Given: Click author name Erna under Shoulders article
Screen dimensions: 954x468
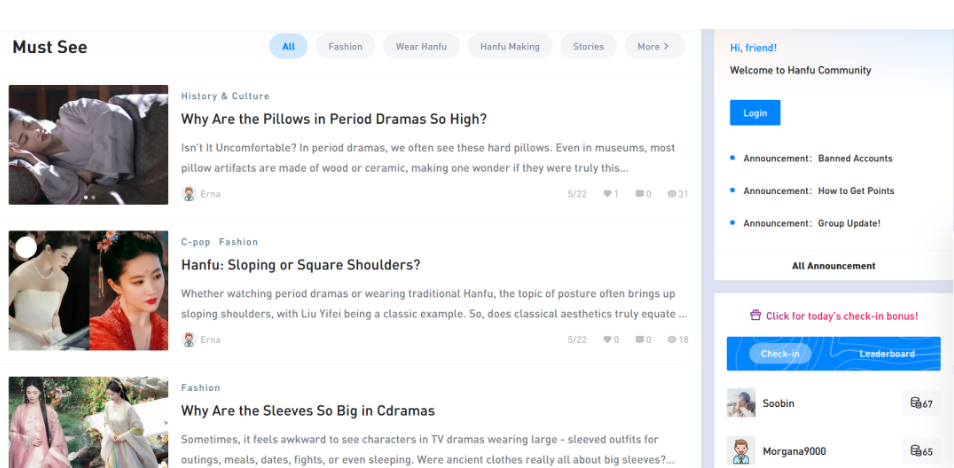Looking at the screenshot, I should [211, 340].
